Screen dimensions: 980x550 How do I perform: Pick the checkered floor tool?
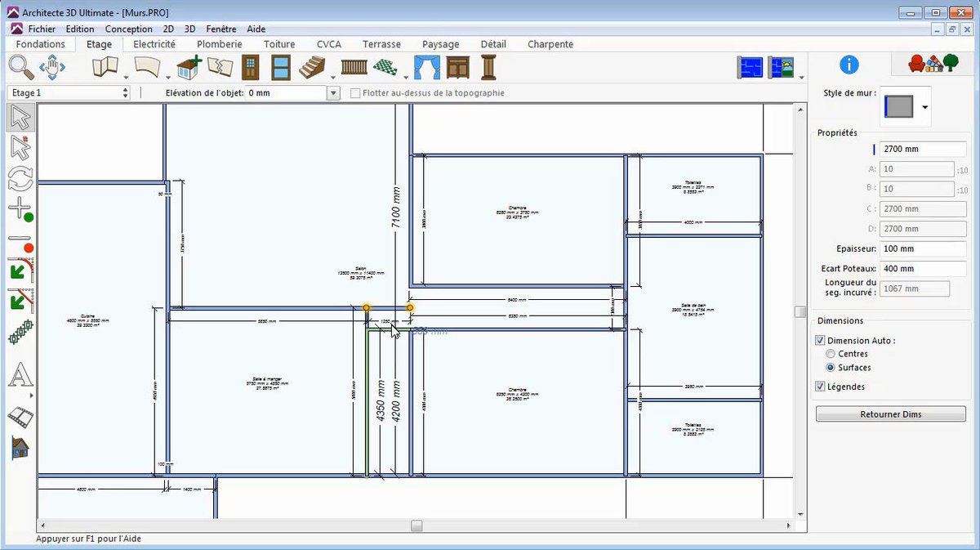point(385,67)
